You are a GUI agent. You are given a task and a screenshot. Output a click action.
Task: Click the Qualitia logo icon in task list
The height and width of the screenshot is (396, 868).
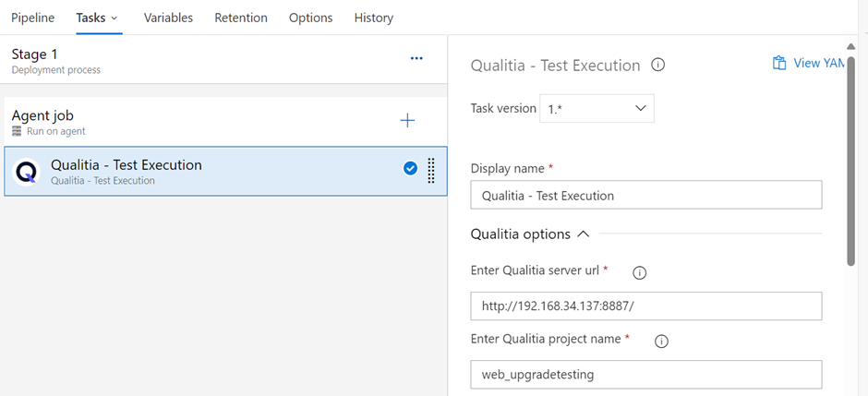[x=27, y=172]
